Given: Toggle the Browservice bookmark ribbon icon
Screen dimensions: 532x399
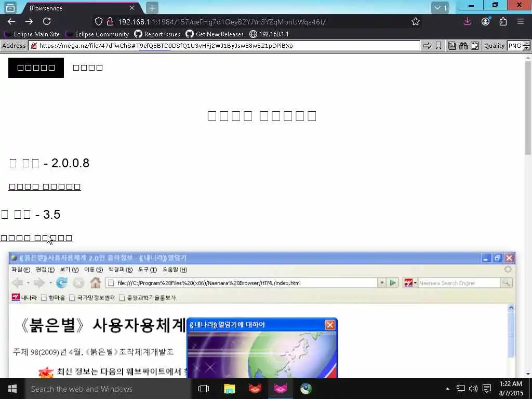Looking at the screenshot, I should 438,46.
